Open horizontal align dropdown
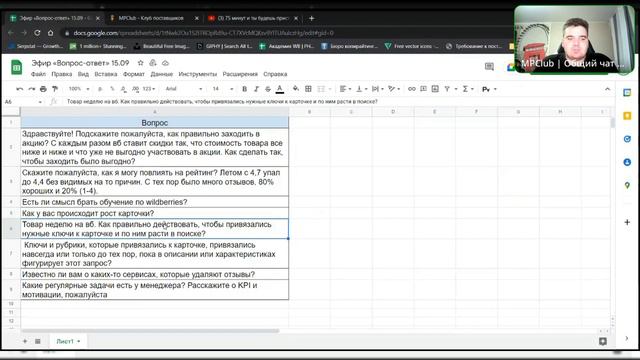The width and height of the screenshot is (640, 360). (345, 89)
